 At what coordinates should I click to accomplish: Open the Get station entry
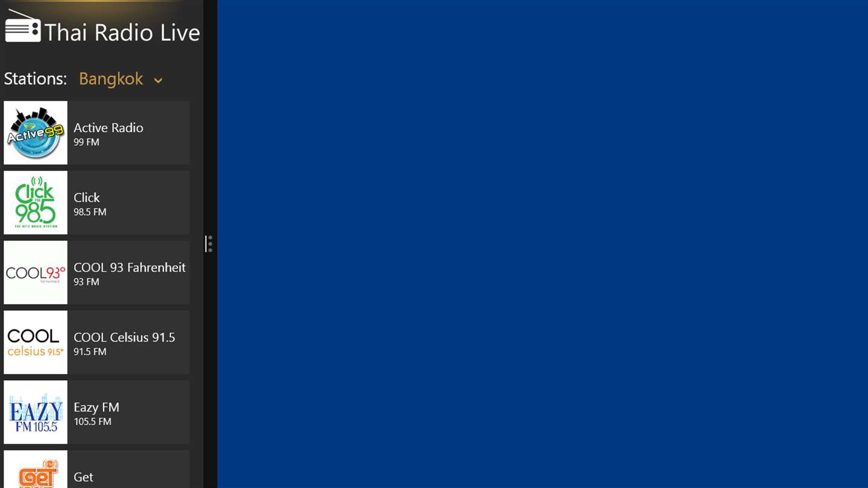tap(96, 469)
